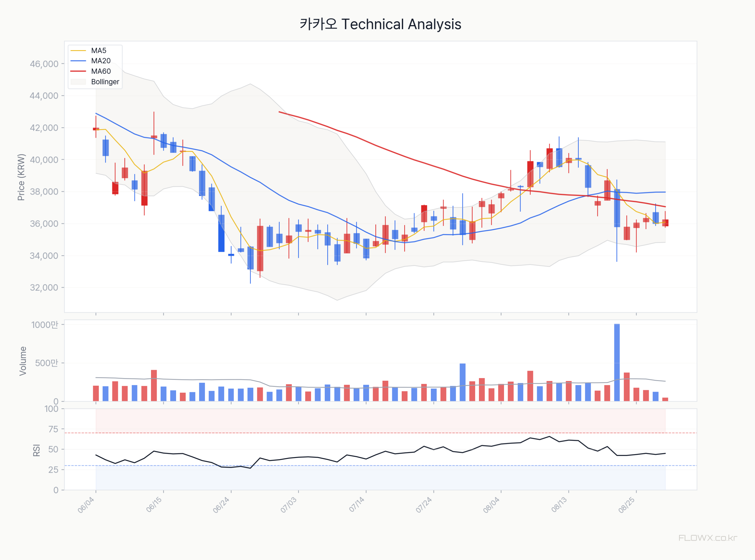Click the "06/04" date label
The image size is (755, 560).
[86, 505]
